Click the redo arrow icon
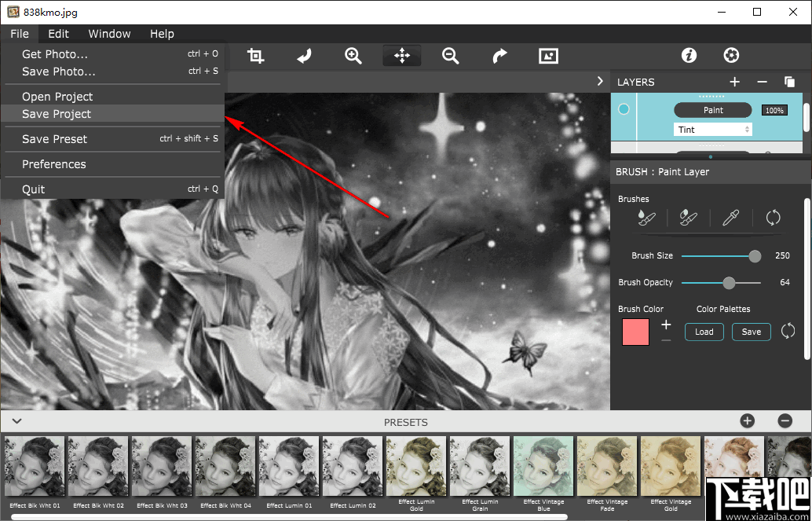This screenshot has height=521, width=812. click(x=499, y=56)
